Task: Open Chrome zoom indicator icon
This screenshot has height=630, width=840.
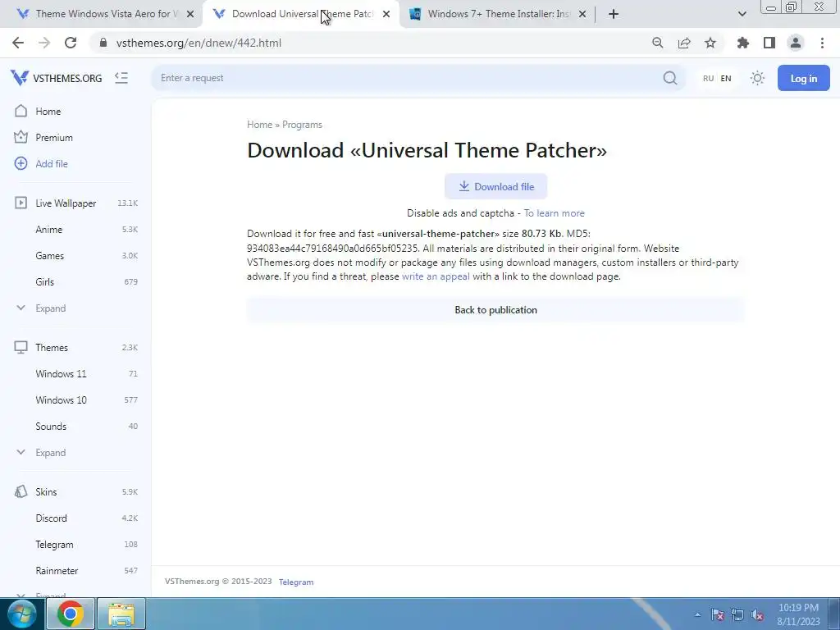Action: 657,43
